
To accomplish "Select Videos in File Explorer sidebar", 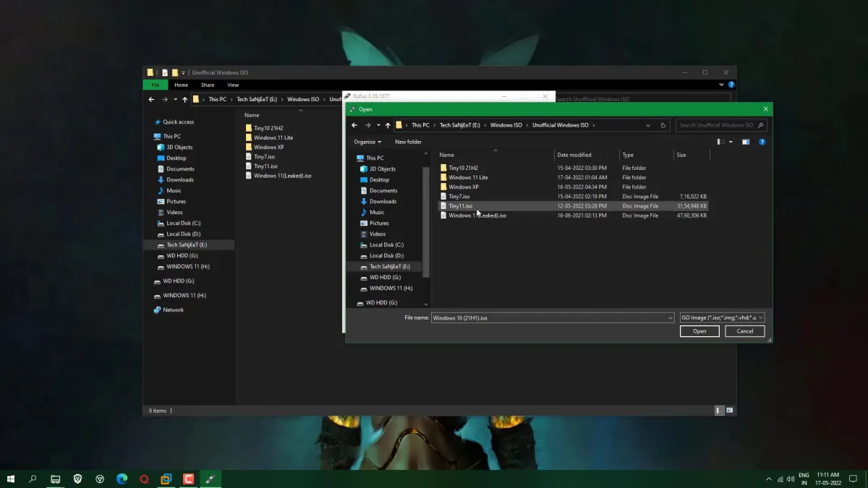I will point(174,212).
